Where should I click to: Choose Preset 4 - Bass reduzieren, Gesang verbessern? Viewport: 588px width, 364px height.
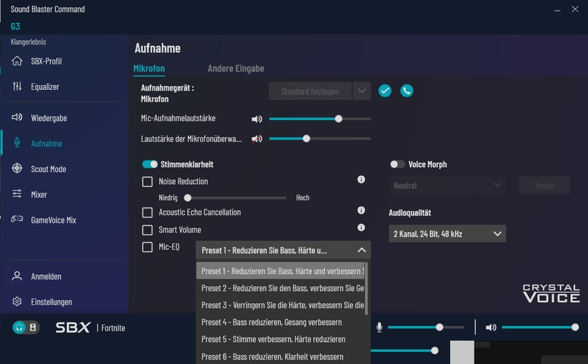tap(271, 322)
